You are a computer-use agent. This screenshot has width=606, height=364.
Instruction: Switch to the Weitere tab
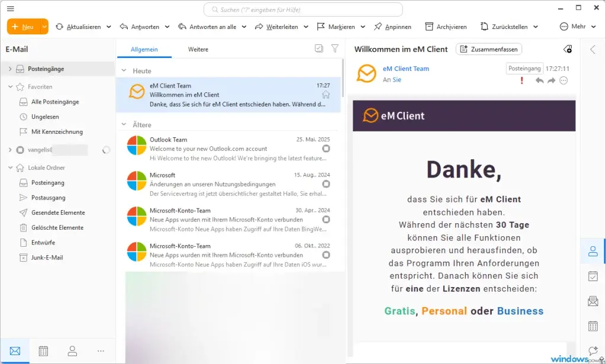(x=198, y=50)
